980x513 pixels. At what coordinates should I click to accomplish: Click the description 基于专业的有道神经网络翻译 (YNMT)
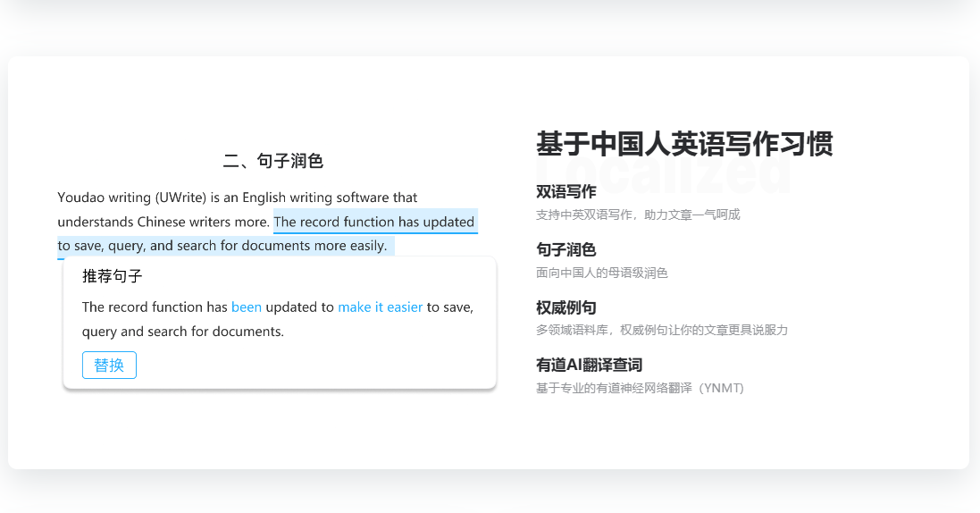640,389
